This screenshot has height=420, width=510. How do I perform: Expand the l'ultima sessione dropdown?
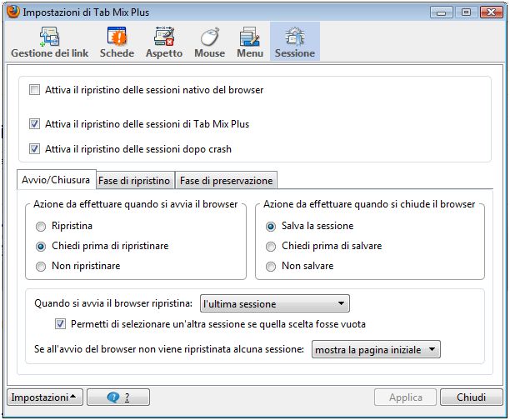click(x=274, y=304)
